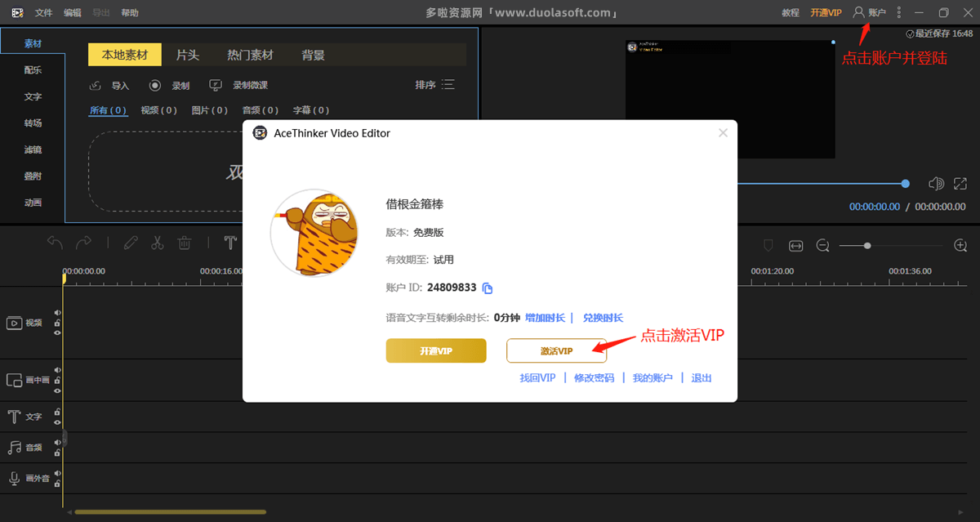Hide the 视频 track with eye icon
This screenshot has width=980, height=522.
point(57,332)
